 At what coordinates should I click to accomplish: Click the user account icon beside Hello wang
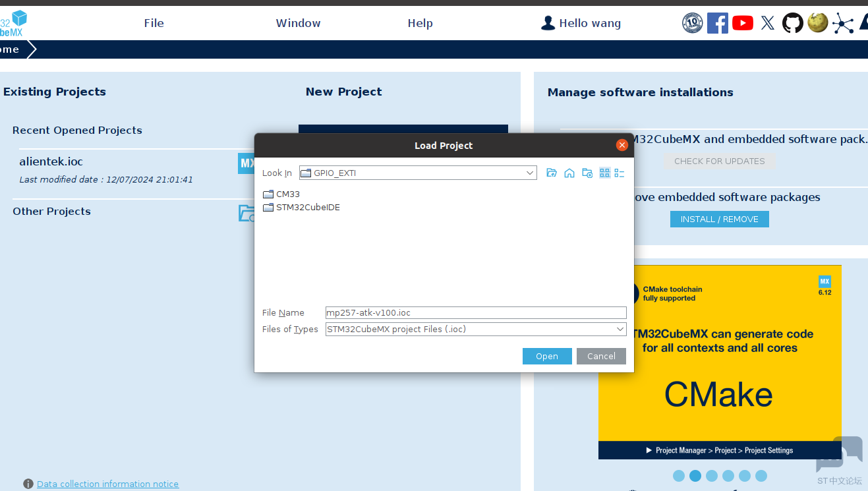click(548, 23)
